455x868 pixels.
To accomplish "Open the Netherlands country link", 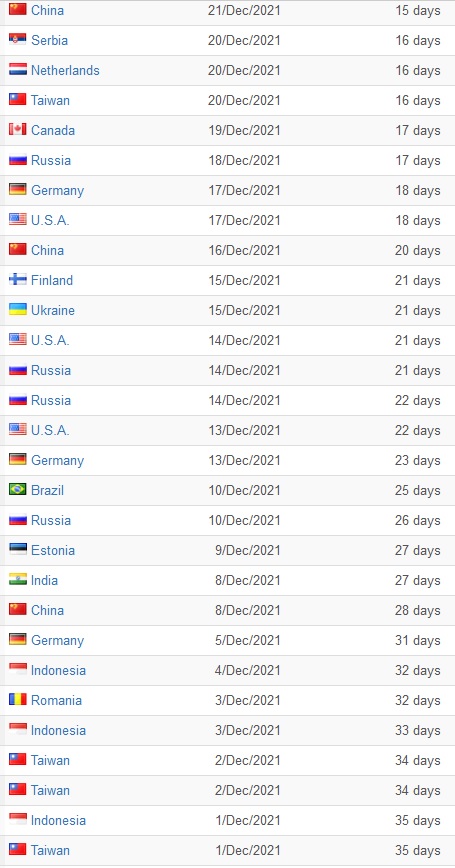I will click(x=65, y=70).
